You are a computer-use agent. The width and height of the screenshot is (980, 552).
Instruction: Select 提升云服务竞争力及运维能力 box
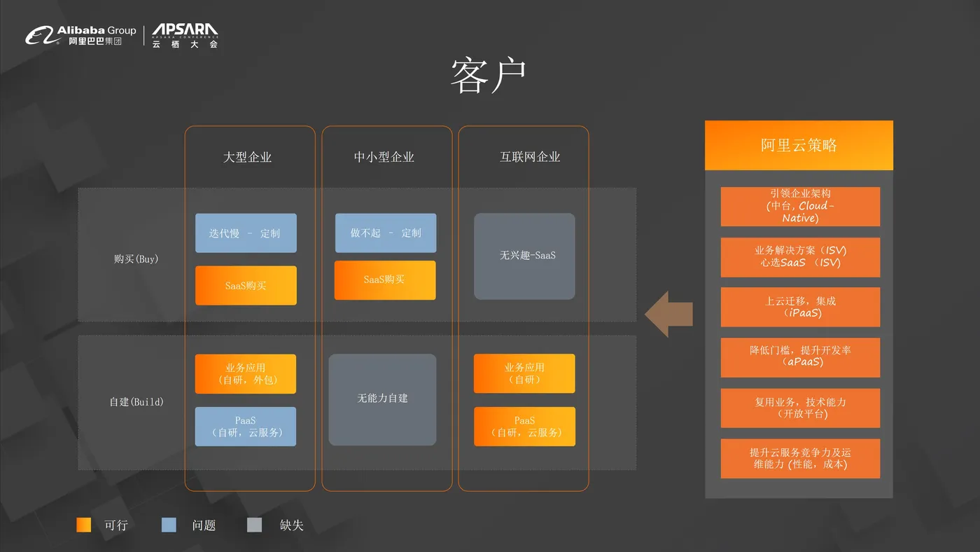[800, 459]
